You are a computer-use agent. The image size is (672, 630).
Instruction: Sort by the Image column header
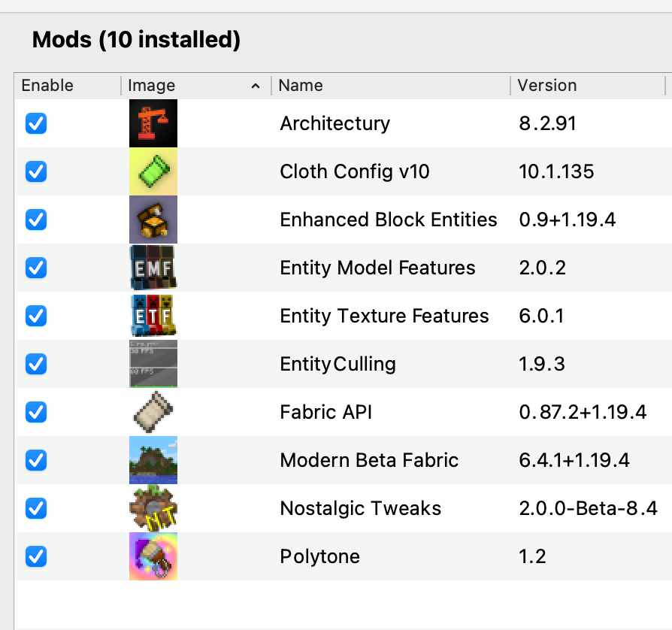(x=196, y=86)
